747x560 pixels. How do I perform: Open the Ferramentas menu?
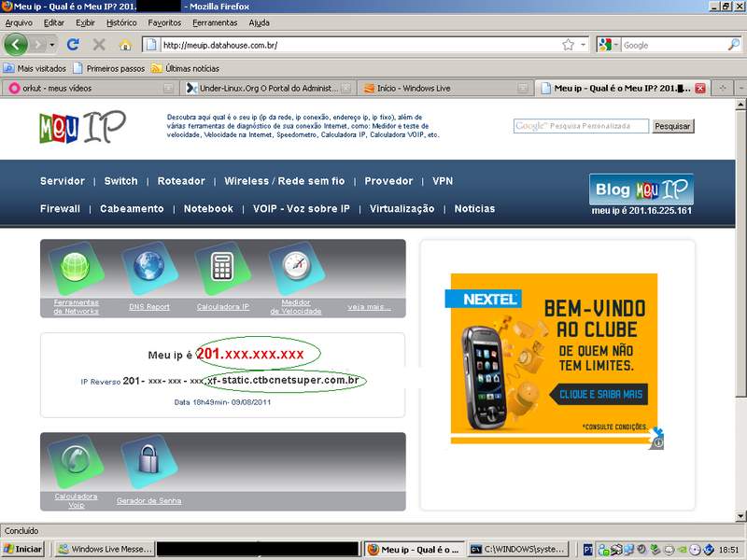pos(215,22)
